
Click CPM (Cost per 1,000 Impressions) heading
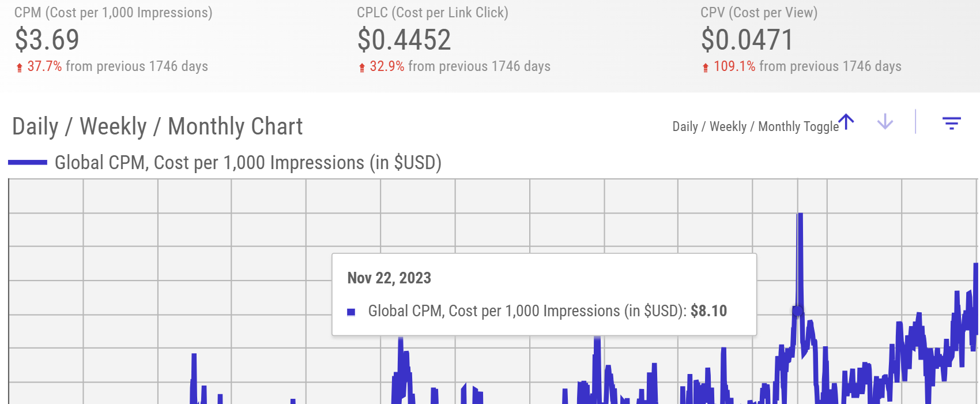[x=114, y=13]
